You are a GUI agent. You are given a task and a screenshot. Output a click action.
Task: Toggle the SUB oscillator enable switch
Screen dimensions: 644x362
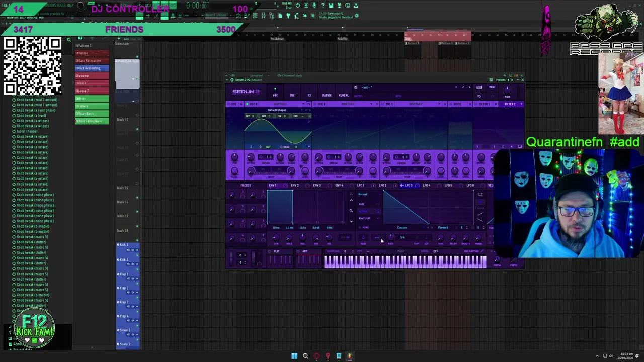tap(228, 104)
